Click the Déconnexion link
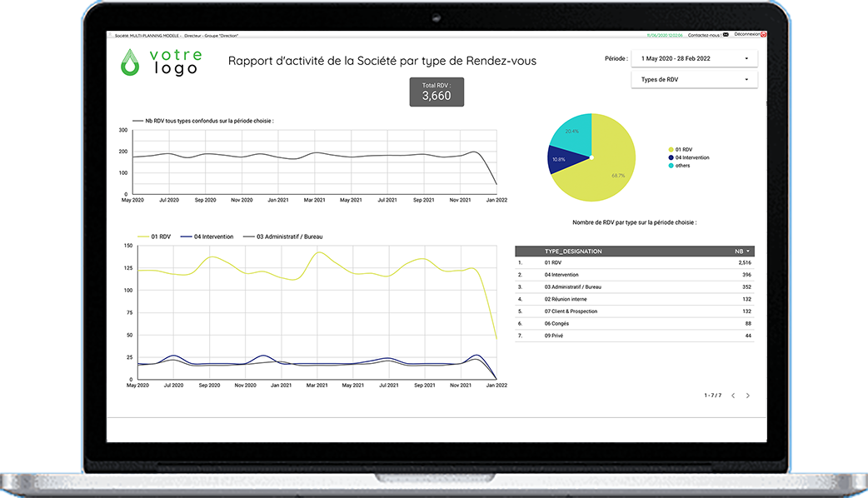This screenshot has height=498, width=868. (x=746, y=34)
